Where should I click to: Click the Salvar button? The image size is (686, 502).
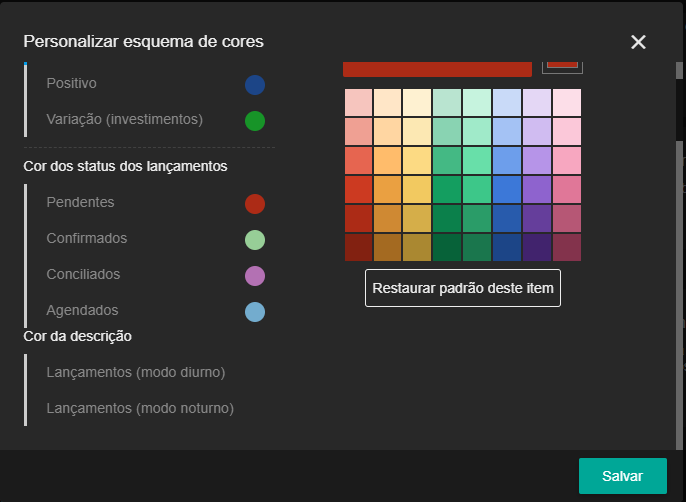tap(622, 476)
